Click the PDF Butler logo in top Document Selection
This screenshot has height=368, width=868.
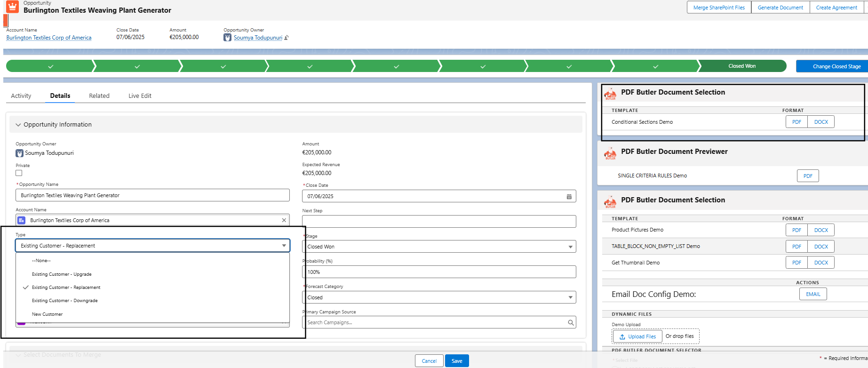coord(610,94)
